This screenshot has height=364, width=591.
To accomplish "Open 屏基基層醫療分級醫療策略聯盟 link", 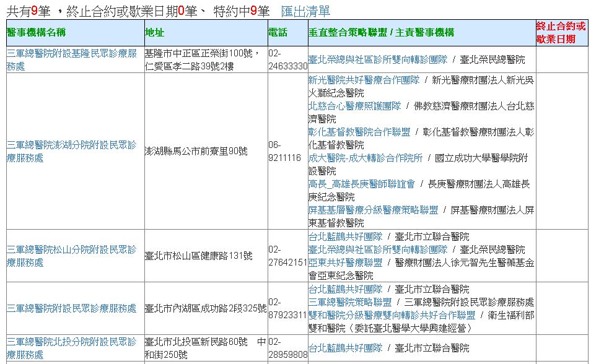I will [373, 210].
